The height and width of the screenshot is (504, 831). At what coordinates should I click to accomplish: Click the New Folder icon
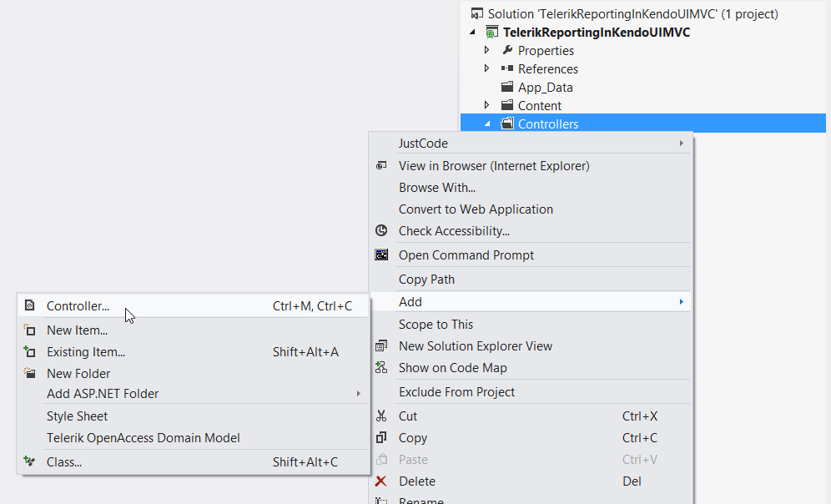click(30, 374)
